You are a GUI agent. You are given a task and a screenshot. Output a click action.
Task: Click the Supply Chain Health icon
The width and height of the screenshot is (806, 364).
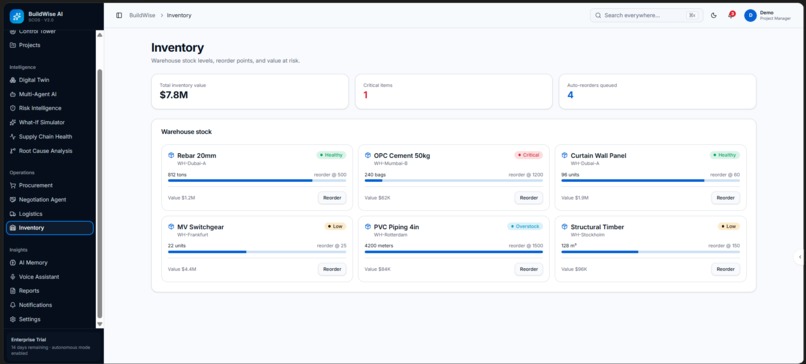(x=13, y=137)
